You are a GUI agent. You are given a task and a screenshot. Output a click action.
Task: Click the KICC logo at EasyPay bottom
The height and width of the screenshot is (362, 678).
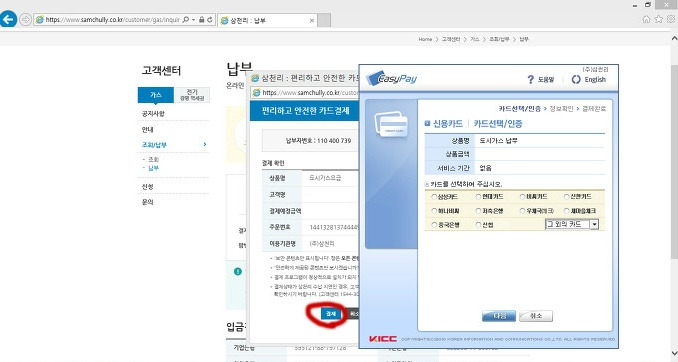[x=383, y=339]
